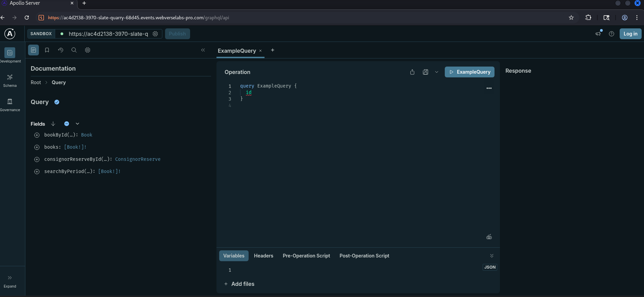This screenshot has width=644, height=297.
Task: Select the Development sidebar icon
Action: pyautogui.click(x=10, y=53)
